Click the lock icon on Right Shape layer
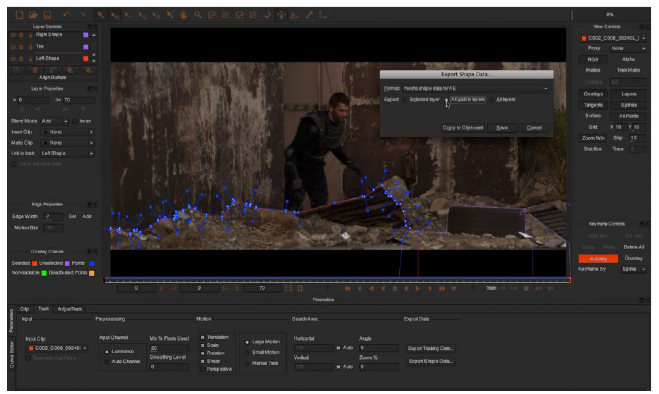Screen dimensions: 659x394 [30, 35]
